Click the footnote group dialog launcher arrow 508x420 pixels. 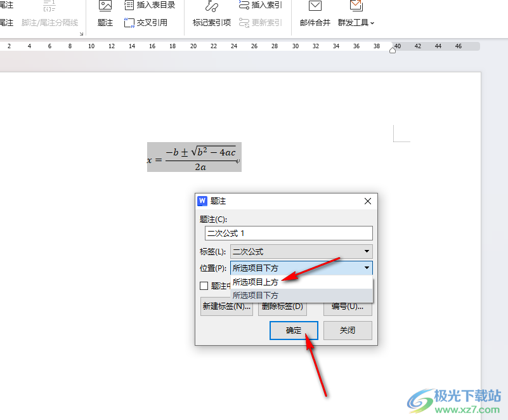pyautogui.click(x=81, y=34)
